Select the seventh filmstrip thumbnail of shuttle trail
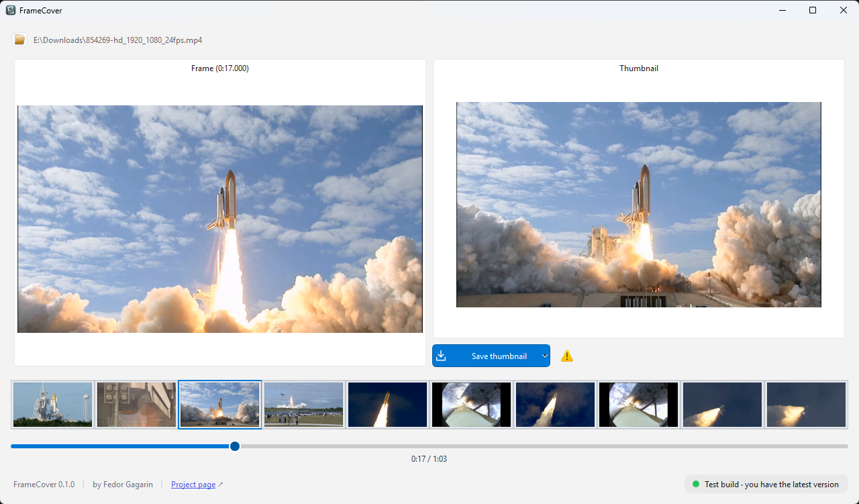This screenshot has width=859, height=504. 555,405
